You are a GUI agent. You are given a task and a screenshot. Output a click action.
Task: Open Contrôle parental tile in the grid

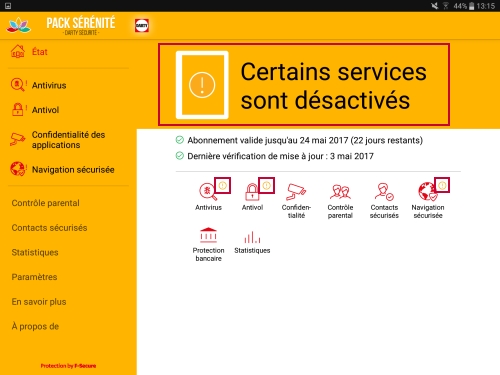point(340,201)
